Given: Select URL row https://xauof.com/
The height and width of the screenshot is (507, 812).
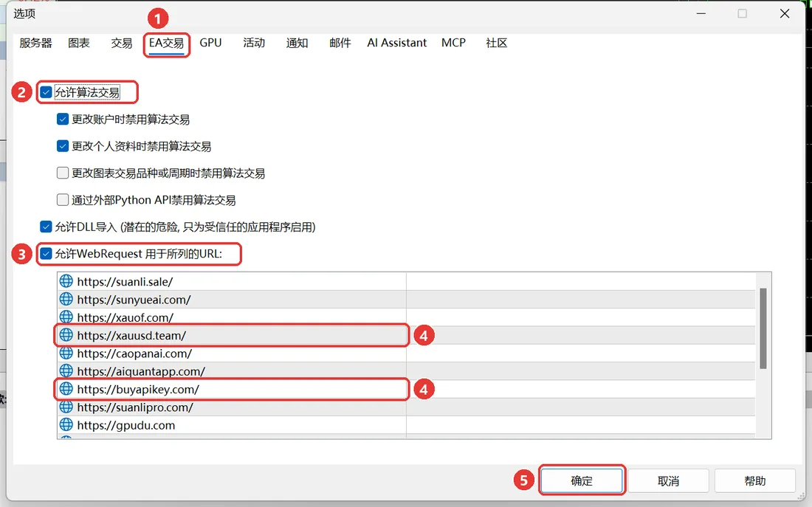Looking at the screenshot, I should tap(406, 317).
